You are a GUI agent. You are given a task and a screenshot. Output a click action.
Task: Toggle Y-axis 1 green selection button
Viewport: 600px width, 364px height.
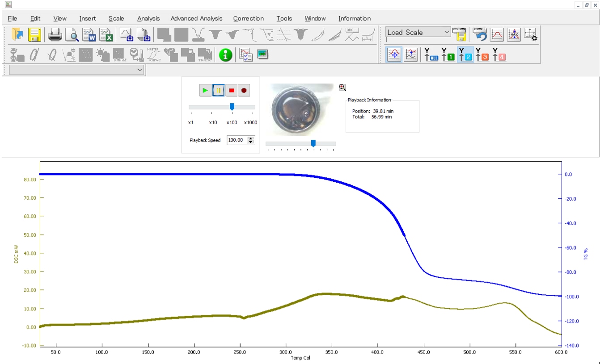448,54
